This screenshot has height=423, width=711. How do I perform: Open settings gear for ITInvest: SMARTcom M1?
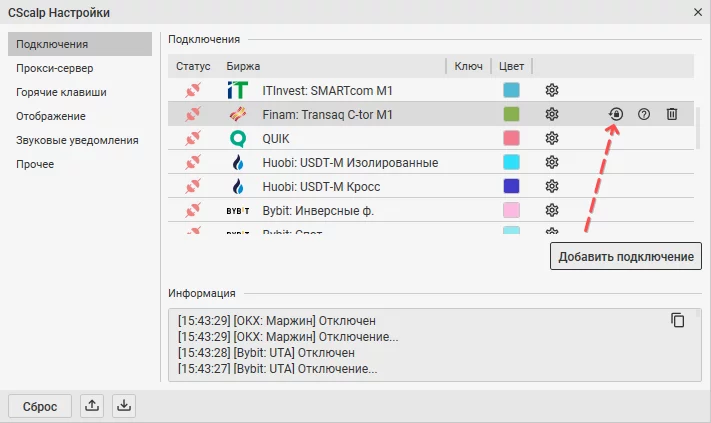pos(551,90)
